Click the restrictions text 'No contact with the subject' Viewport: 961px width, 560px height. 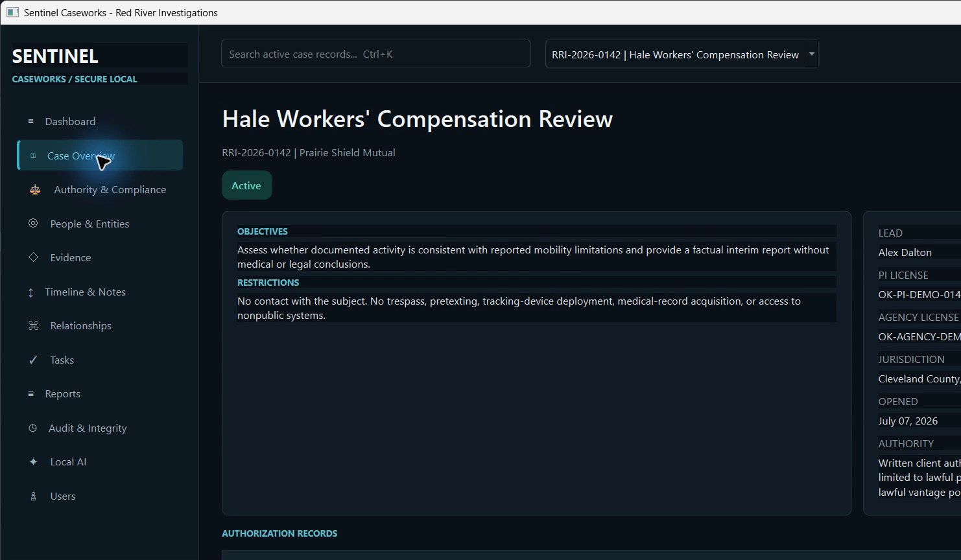click(x=519, y=308)
